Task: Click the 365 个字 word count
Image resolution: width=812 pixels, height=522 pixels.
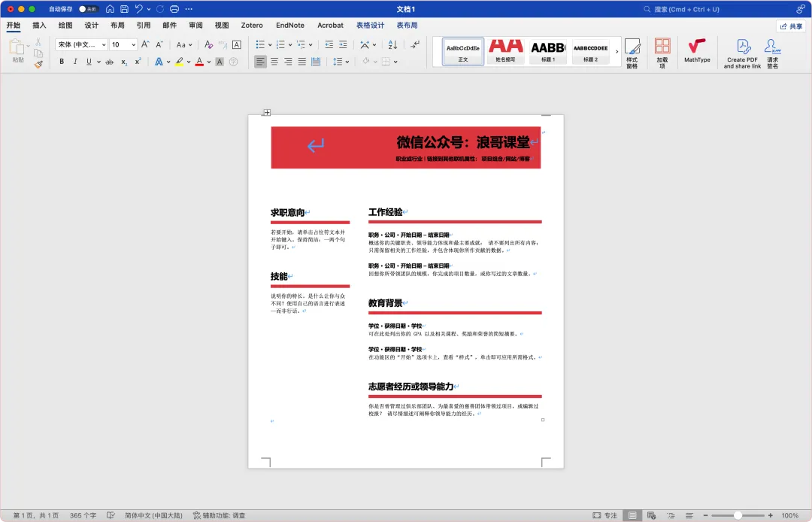Action: 83,515
